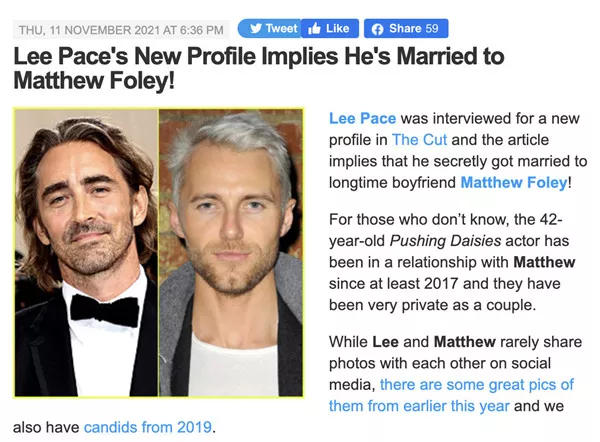This screenshot has width=600, height=442.
Task: Click the Thu, 11 November 2021 date stamp
Action: [x=121, y=30]
